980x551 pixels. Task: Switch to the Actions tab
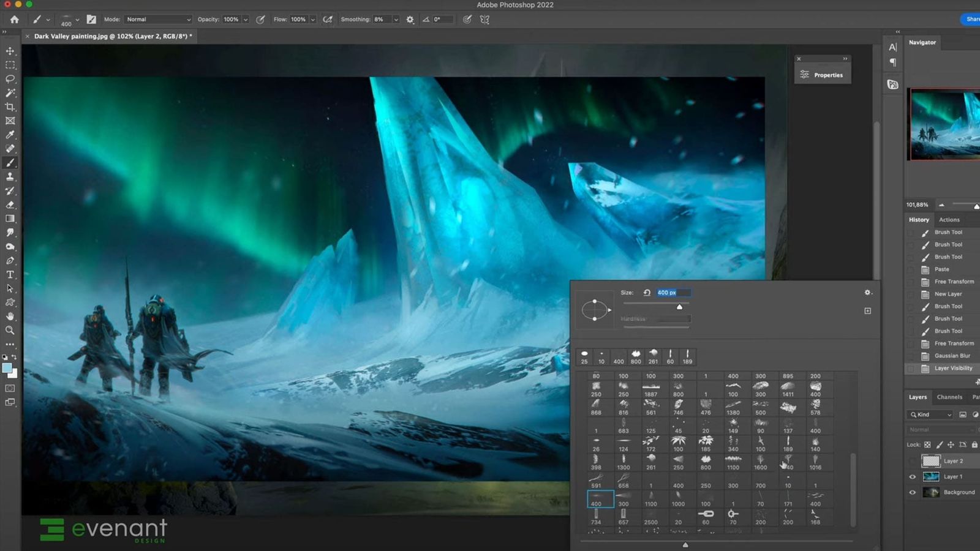949,219
